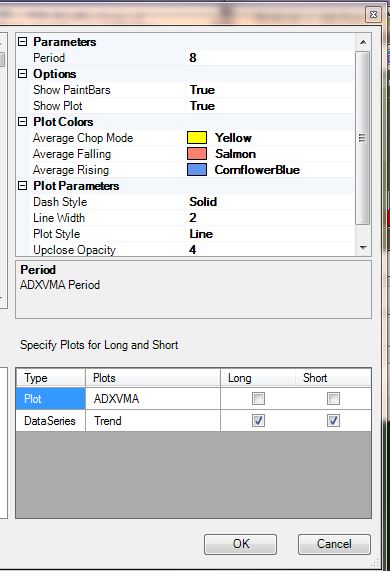Click the Average Chop Mode yellow swatch

pos(197,138)
